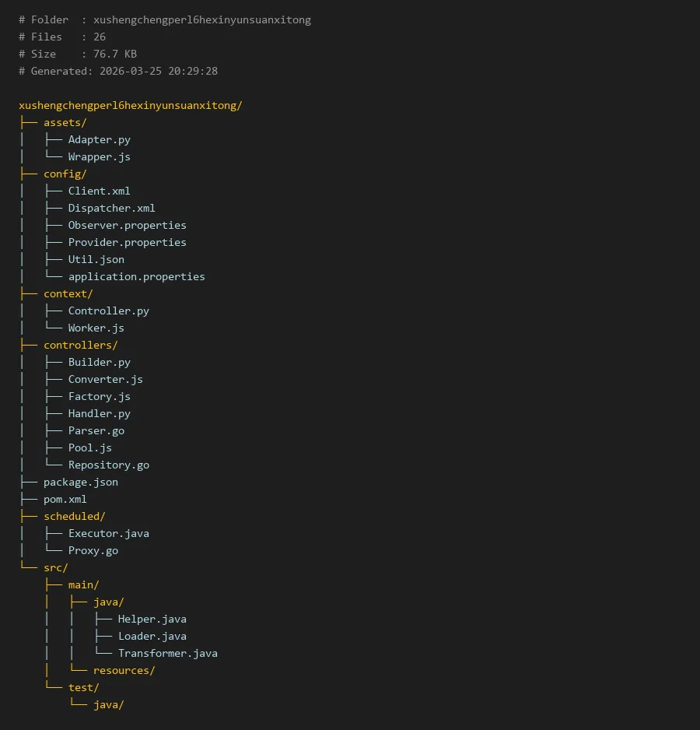
Task: Collapse the context/ folder
Action: point(68,294)
